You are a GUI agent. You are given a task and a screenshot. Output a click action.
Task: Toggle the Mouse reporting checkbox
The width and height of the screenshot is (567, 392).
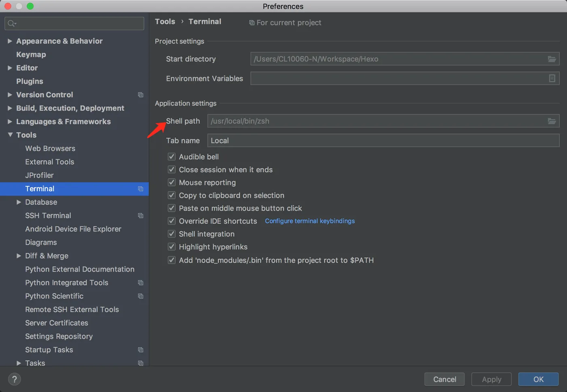(172, 183)
